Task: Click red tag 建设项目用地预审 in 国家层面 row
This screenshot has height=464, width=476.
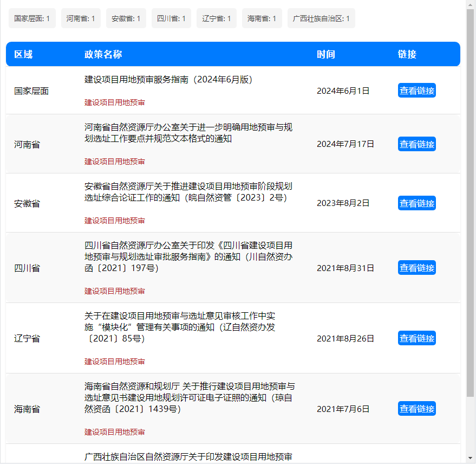Action: click(114, 102)
